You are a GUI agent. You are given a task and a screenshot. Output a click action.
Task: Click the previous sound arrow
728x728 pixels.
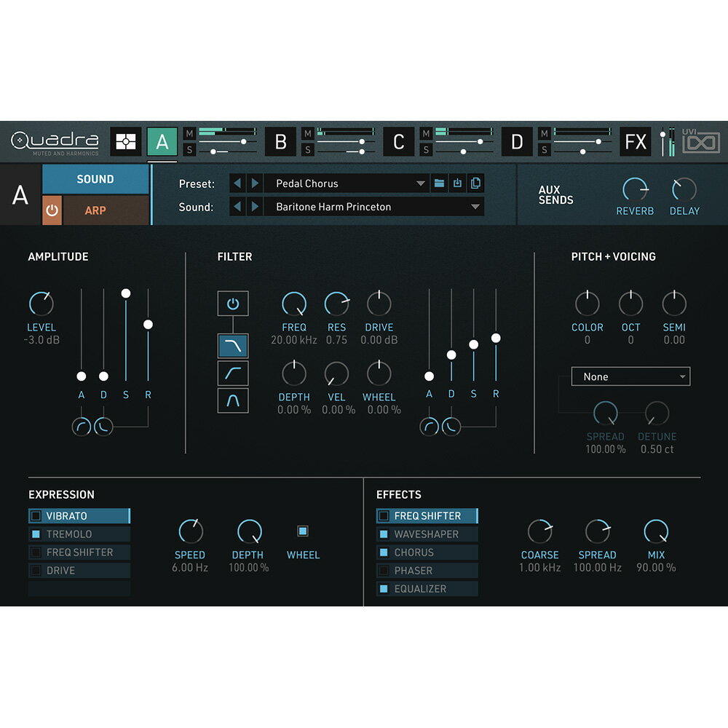click(238, 207)
